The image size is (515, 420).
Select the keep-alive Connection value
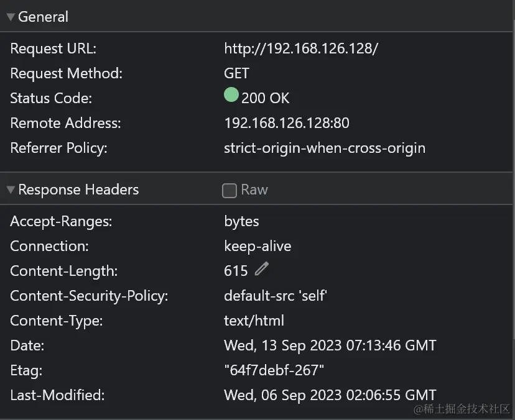click(257, 246)
